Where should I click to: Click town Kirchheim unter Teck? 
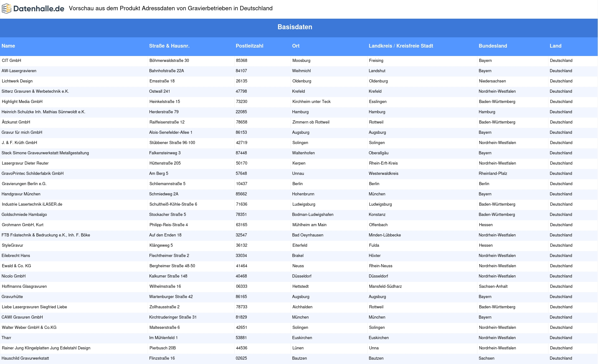click(x=311, y=101)
